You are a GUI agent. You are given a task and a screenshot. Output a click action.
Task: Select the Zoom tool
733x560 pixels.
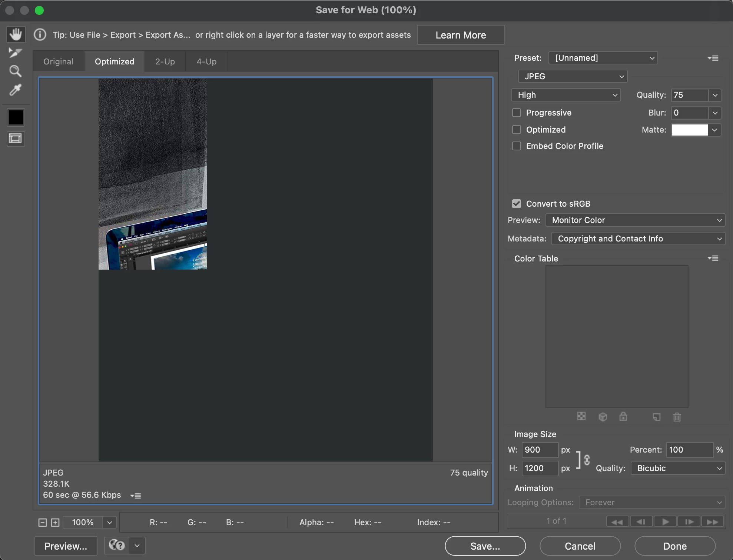coord(15,71)
